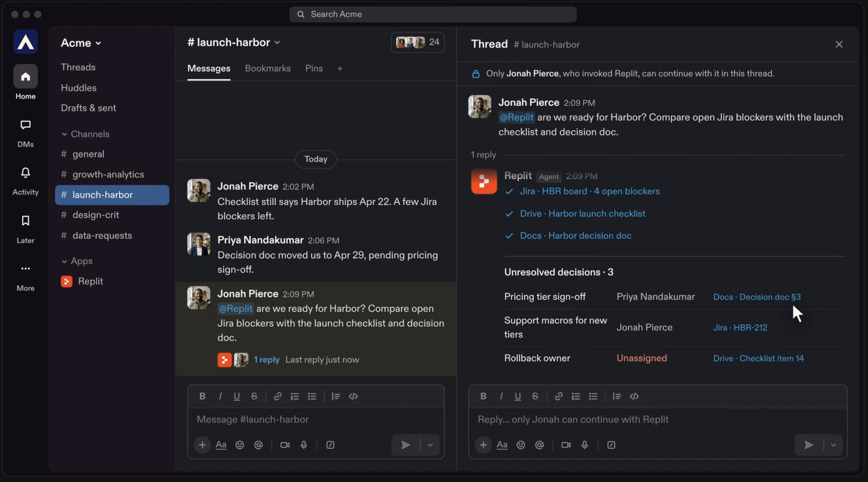Toggle text formatting Aa in thread composer

502,445
